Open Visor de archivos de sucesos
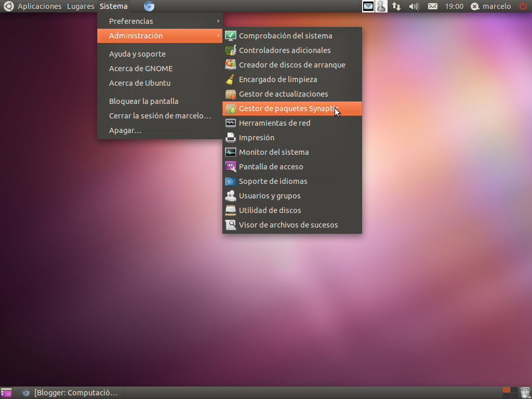This screenshot has height=399, width=532. point(288,224)
